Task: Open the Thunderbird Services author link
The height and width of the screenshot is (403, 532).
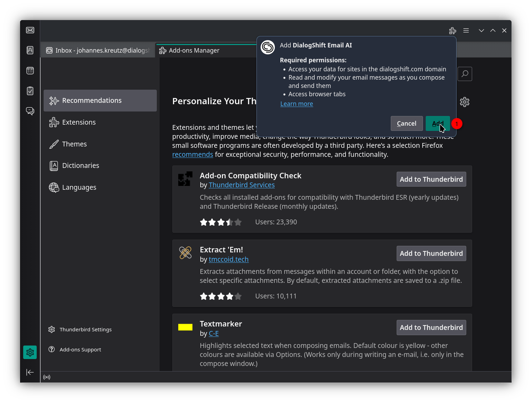Action: click(x=242, y=185)
